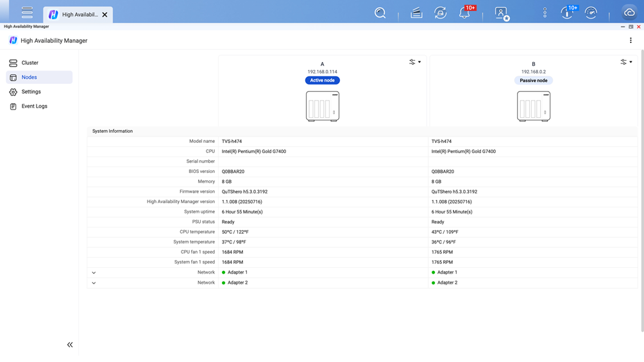This screenshot has height=362, width=644.
Task: Click node B CPU Intel(R) Pentium(R) Gold G7400
Action: pyautogui.click(x=463, y=151)
